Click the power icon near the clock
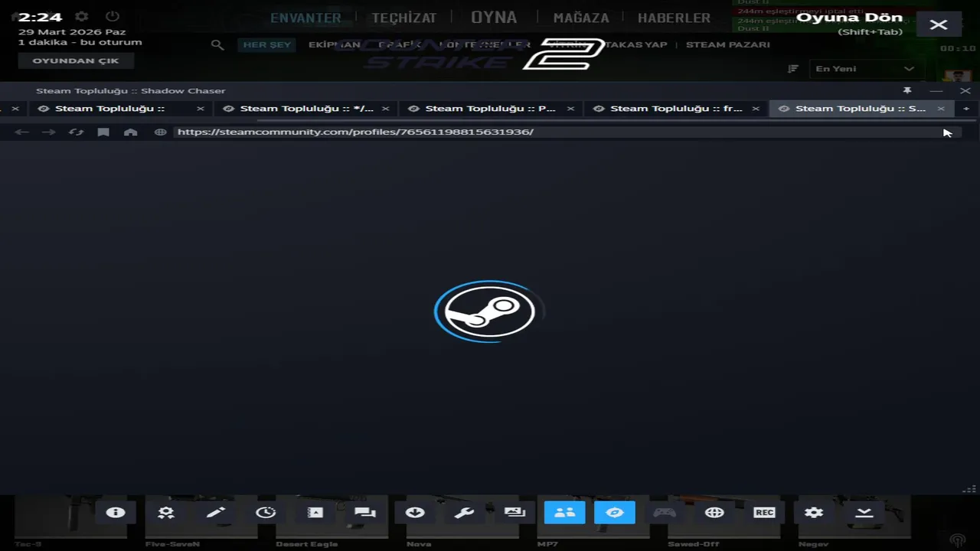The width and height of the screenshot is (980, 551). tap(113, 16)
